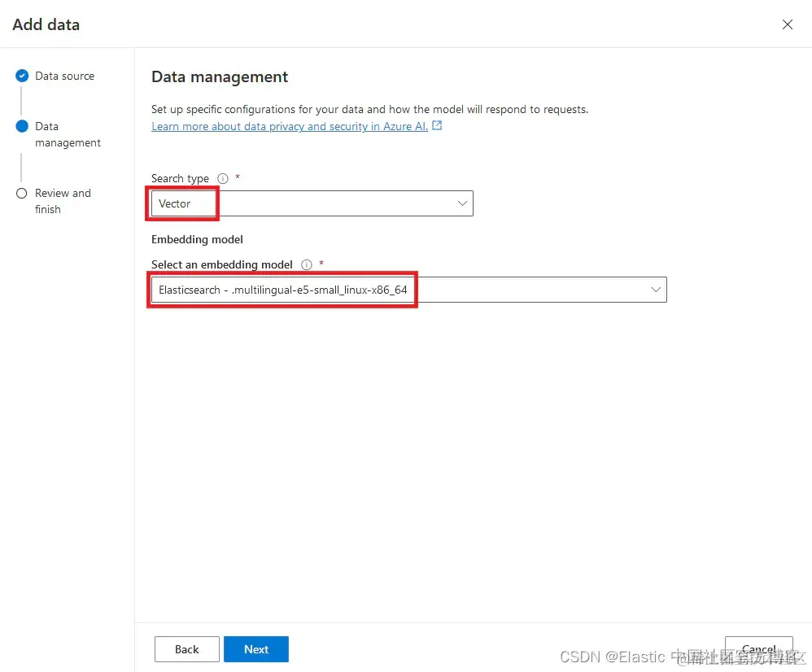Select the Data management step circle
The image size is (812, 672).
[x=22, y=126]
